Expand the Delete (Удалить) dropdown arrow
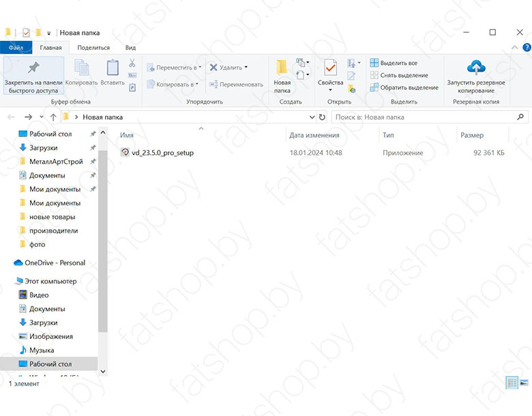 (x=246, y=68)
